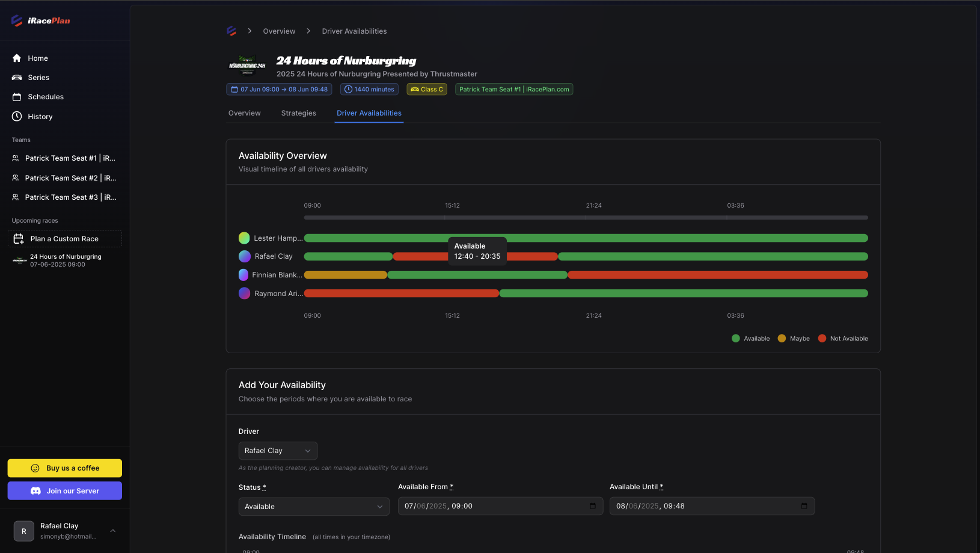Click the Class C badge
The width and height of the screenshot is (980, 553).
tap(427, 89)
